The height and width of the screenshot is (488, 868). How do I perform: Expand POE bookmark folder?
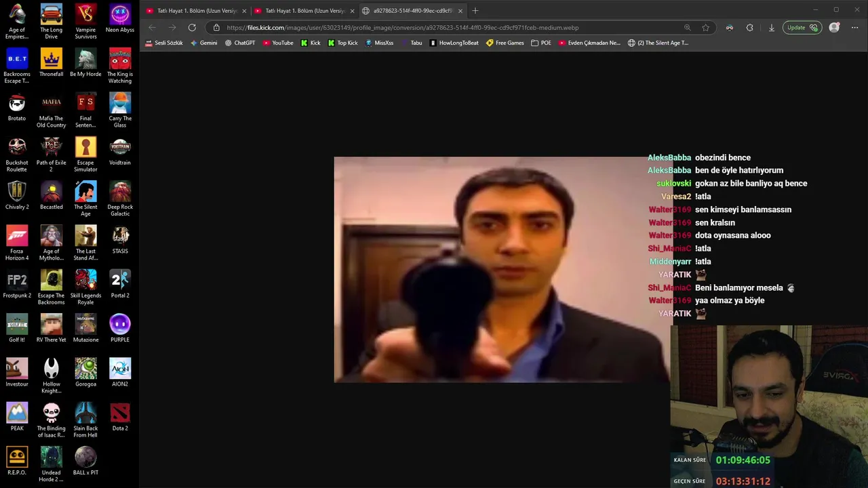(541, 43)
